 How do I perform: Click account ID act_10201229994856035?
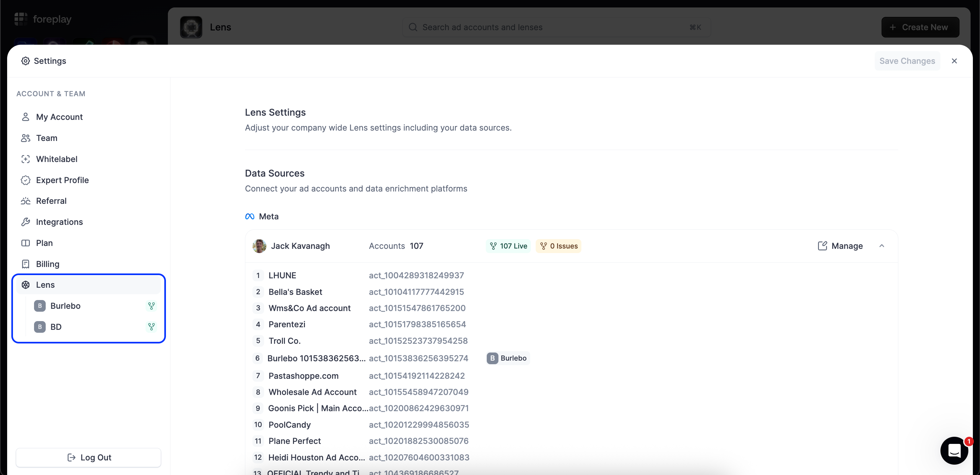pyautogui.click(x=419, y=424)
